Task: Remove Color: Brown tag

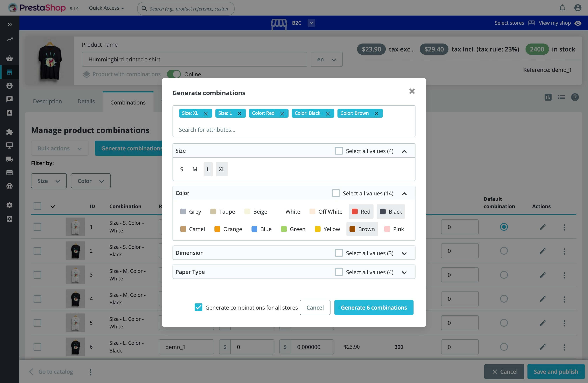Action: pos(376,113)
